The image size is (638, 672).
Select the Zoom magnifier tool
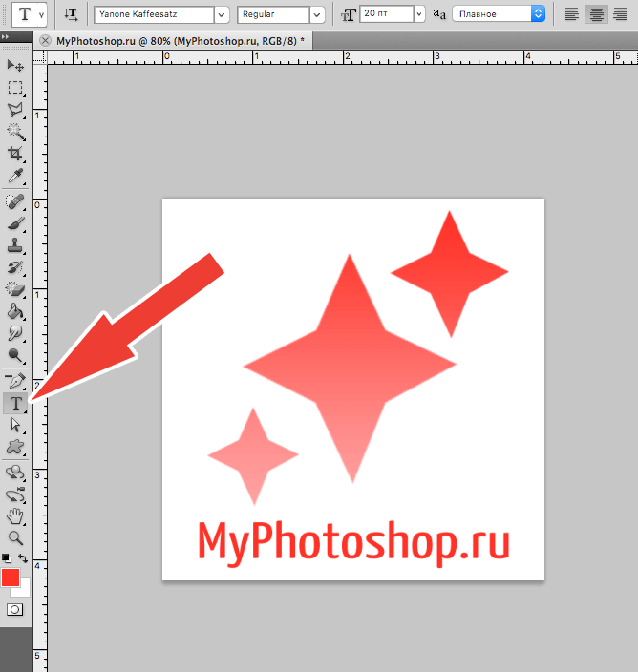[15, 538]
